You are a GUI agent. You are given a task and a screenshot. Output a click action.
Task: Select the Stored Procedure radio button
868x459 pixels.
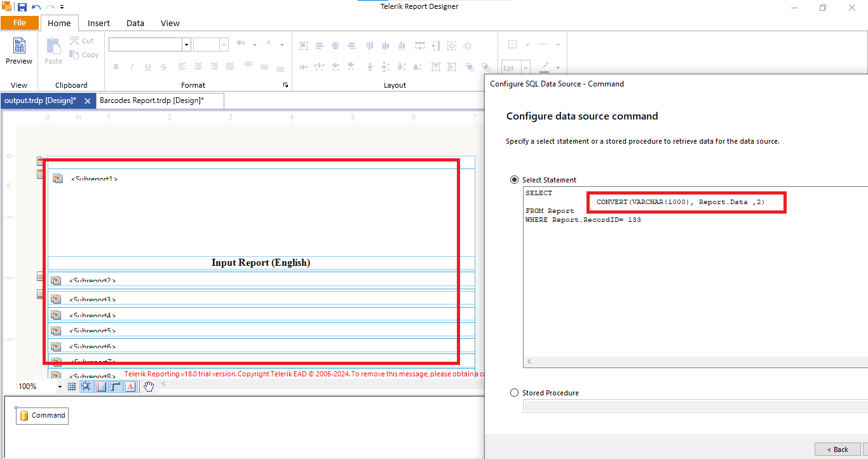pos(515,393)
